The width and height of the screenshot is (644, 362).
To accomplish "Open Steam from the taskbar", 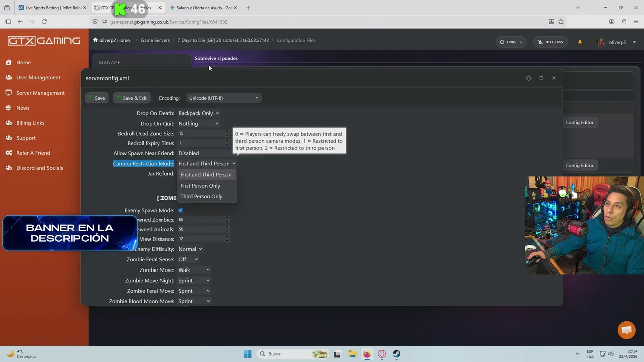I will [x=397, y=354].
